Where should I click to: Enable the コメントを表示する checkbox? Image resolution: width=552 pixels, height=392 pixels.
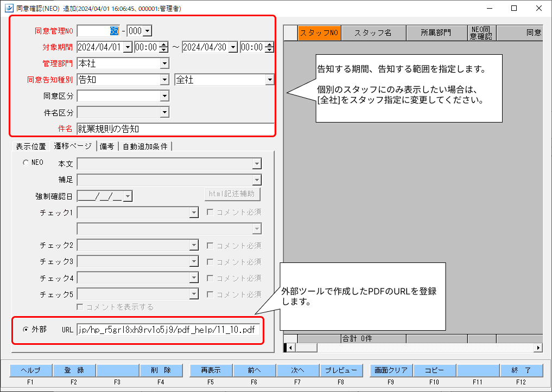click(80, 307)
